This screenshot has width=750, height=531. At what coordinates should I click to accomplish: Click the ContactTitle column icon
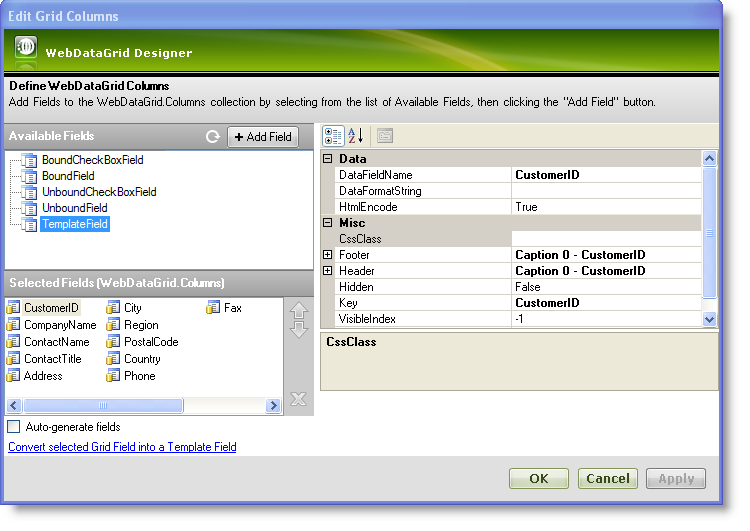(13, 359)
